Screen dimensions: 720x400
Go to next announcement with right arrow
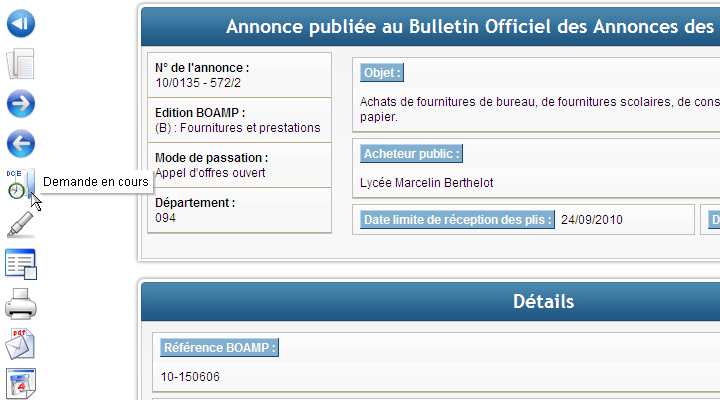click(x=21, y=104)
